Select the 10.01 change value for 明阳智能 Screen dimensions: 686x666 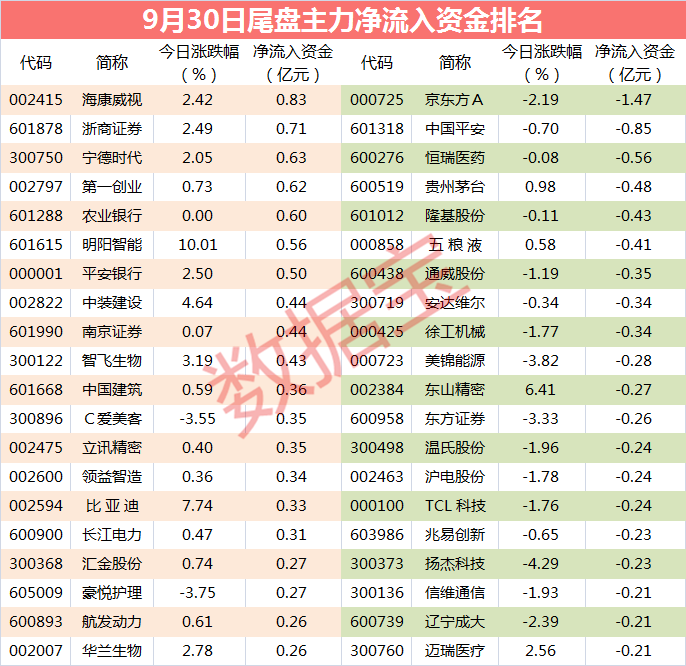pos(198,245)
